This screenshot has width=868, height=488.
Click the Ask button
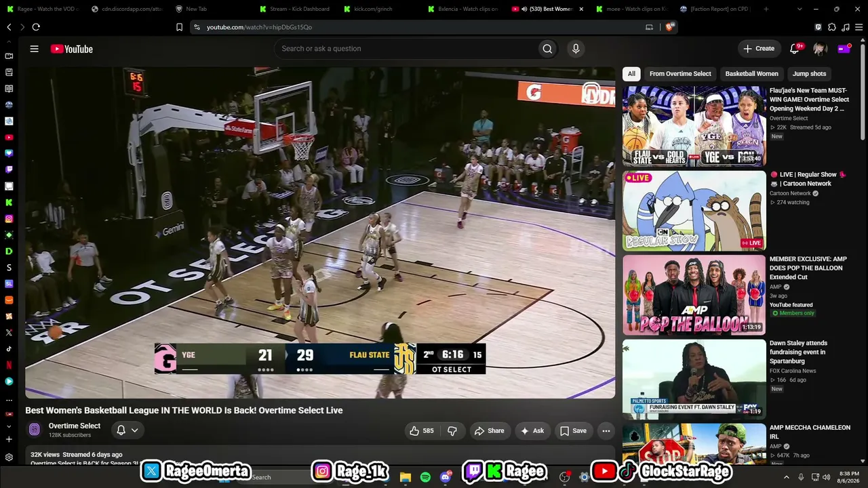point(532,431)
